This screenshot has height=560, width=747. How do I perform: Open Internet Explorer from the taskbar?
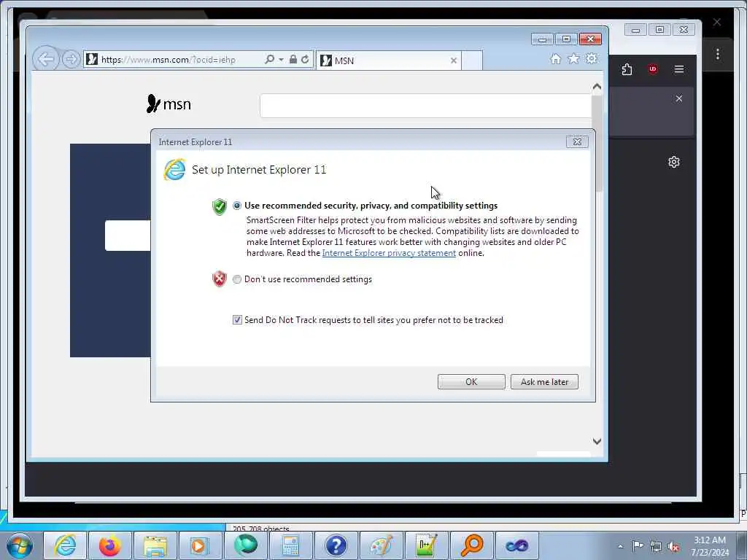(65, 545)
